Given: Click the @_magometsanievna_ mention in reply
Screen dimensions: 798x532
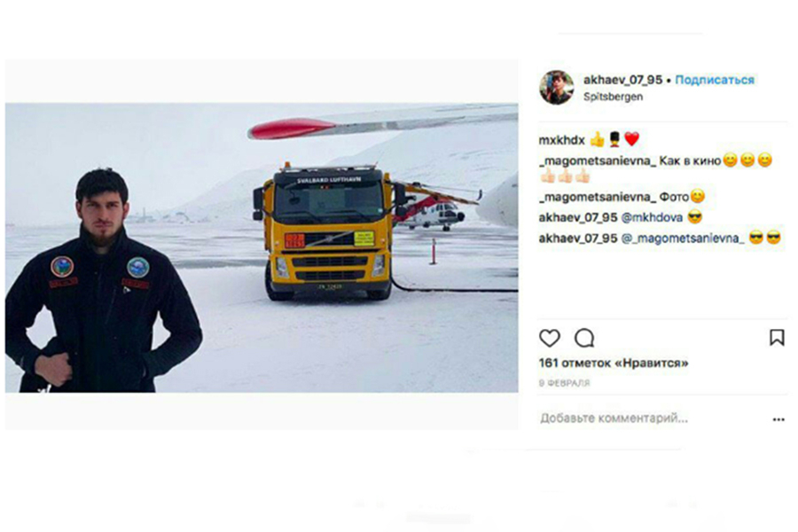Looking at the screenshot, I should click(683, 239).
